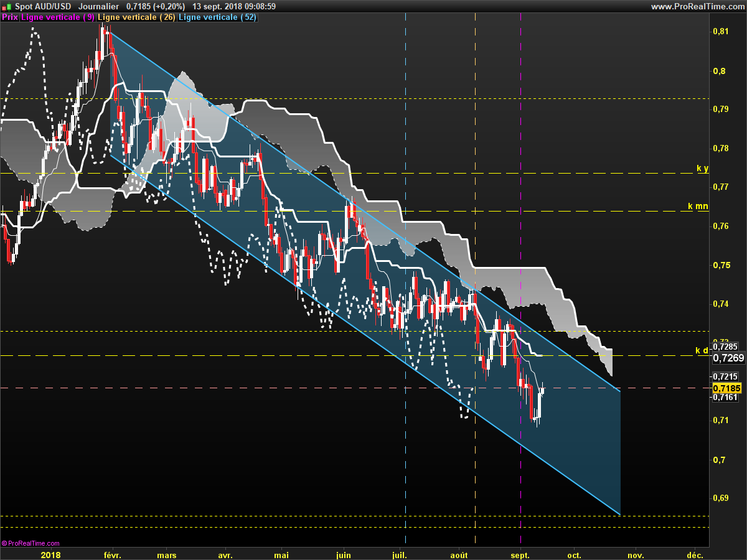Select the Ligne verticale (9) label
The image size is (747, 560).
(x=58, y=17)
